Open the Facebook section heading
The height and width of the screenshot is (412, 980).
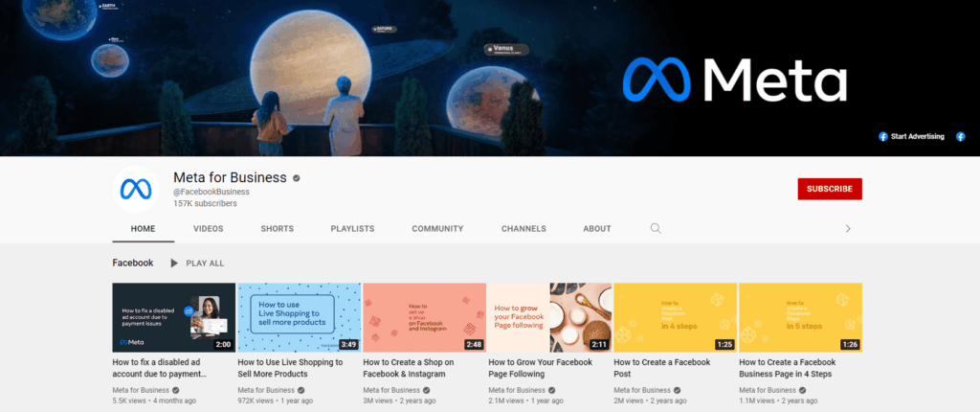point(132,263)
